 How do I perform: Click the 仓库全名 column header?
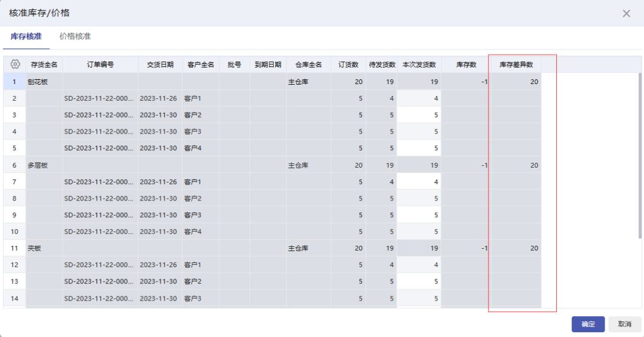308,64
